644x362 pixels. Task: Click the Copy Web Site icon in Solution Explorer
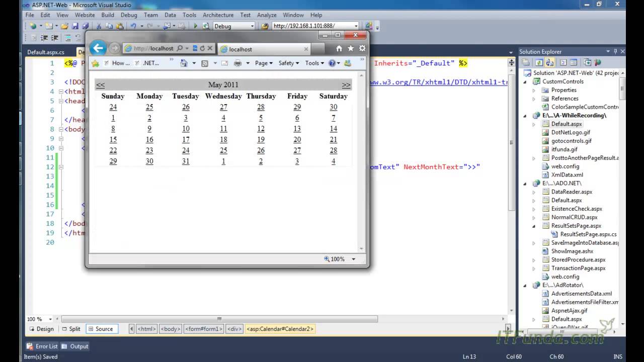click(x=587, y=63)
